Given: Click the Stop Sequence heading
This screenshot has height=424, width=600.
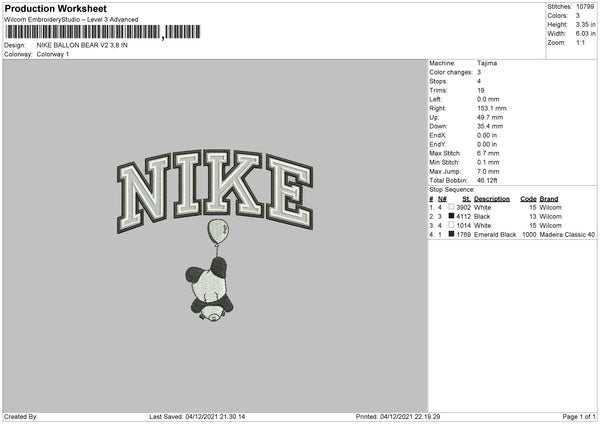Looking at the screenshot, I should pos(452,190).
